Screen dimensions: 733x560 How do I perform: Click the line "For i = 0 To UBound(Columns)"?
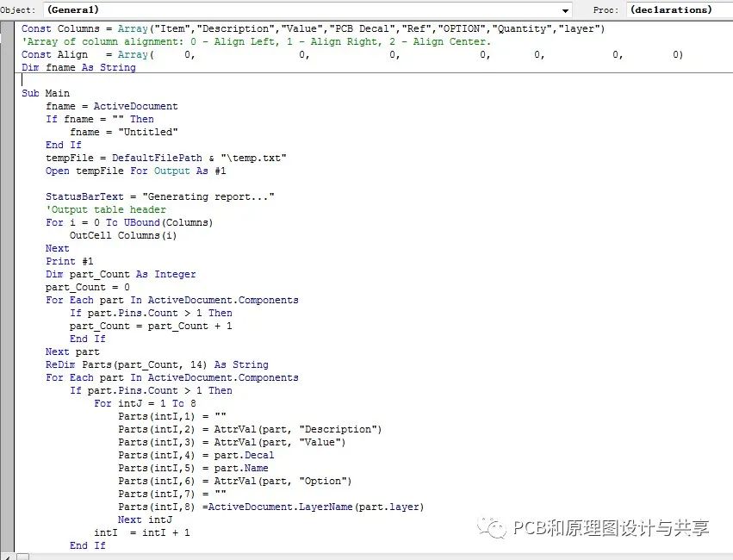(x=129, y=222)
